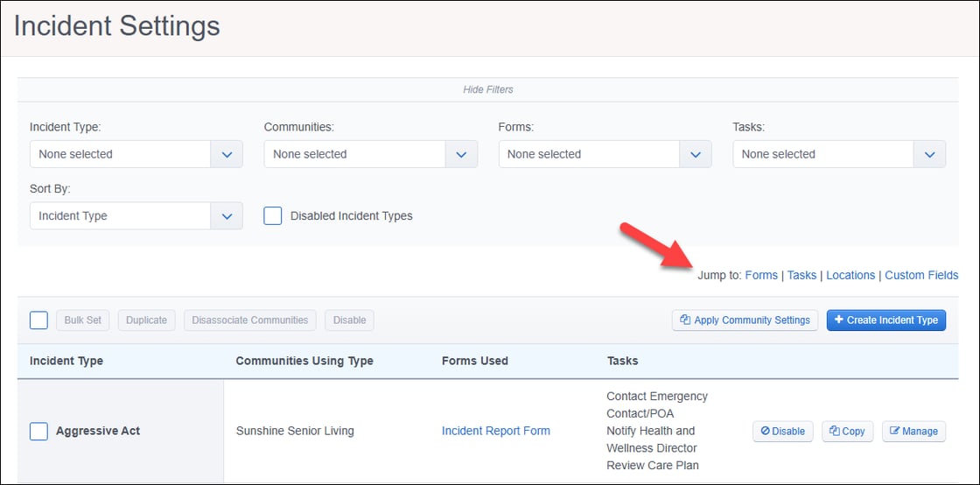Open the Sort By dropdown
The width and height of the screenshot is (980, 485).
[x=136, y=215]
